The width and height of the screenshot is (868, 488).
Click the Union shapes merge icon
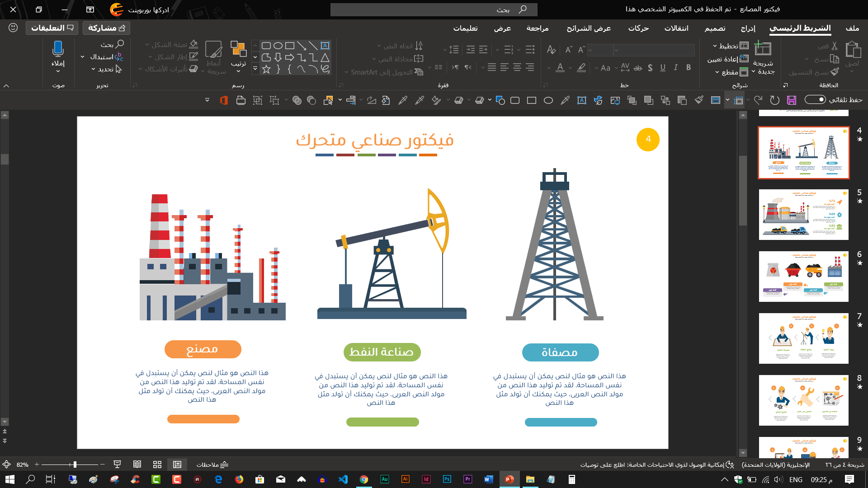click(297, 100)
